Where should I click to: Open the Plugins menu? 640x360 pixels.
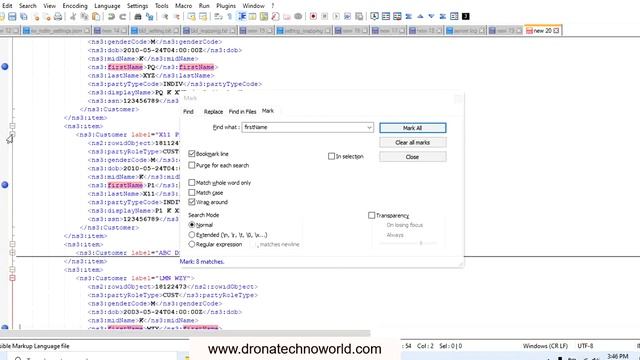click(226, 6)
